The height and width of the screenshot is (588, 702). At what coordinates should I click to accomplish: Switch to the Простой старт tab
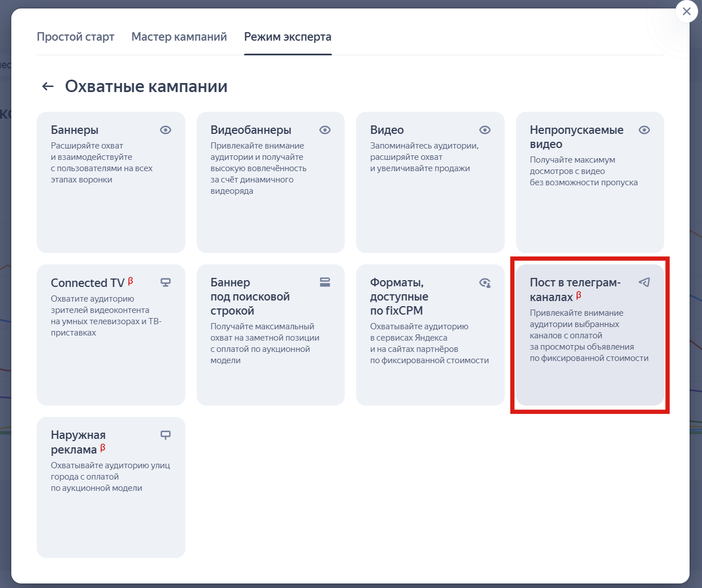pos(75,36)
